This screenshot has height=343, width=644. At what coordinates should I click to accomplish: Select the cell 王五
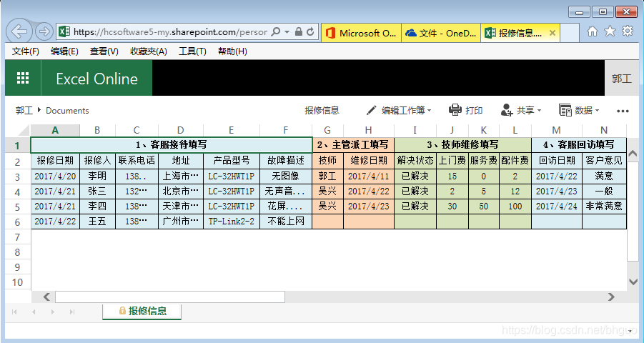coord(97,222)
